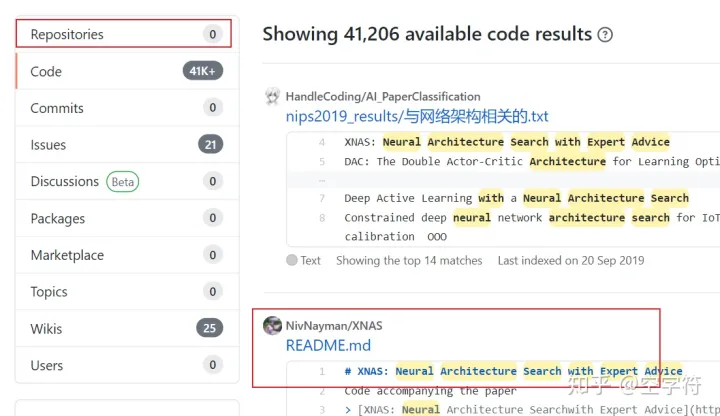Click line 5 'DAC: The Double Actor-Critic Architecture'
720x416 pixels.
[x=475, y=162]
